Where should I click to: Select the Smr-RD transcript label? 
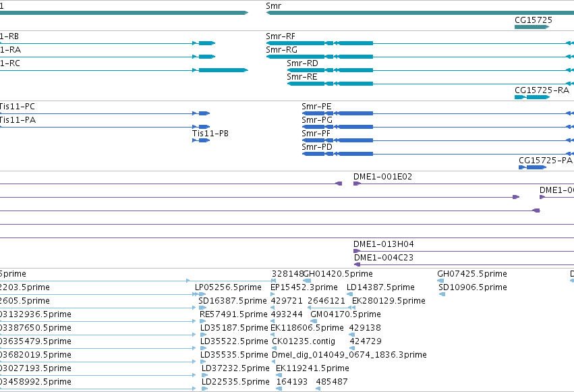pos(302,63)
